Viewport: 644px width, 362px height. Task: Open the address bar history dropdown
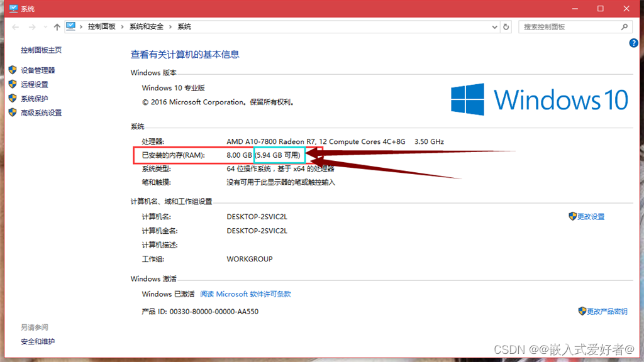tap(494, 27)
